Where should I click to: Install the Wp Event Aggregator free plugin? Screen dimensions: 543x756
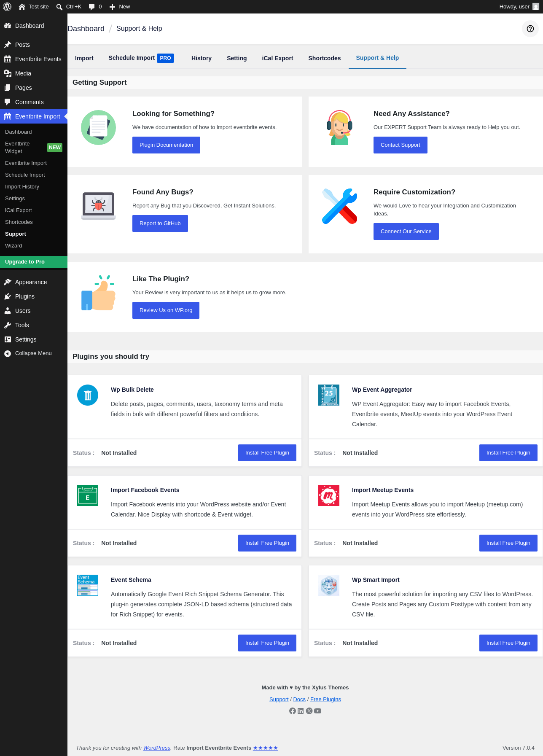(x=508, y=453)
